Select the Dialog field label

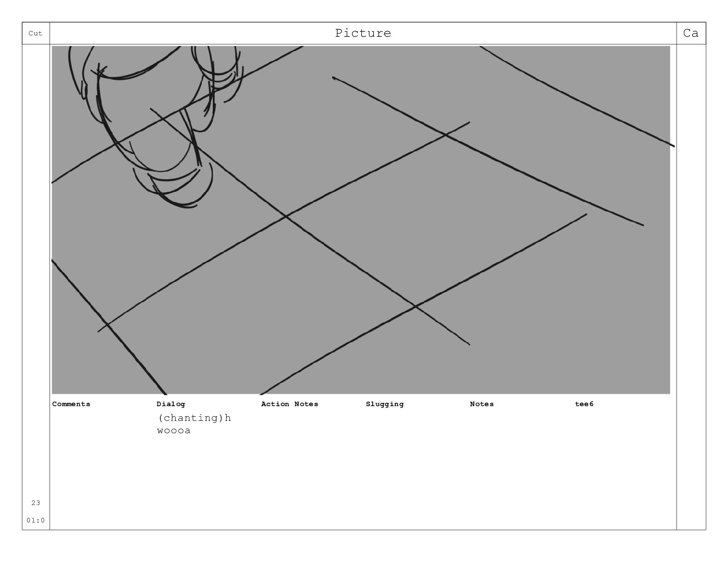171,404
